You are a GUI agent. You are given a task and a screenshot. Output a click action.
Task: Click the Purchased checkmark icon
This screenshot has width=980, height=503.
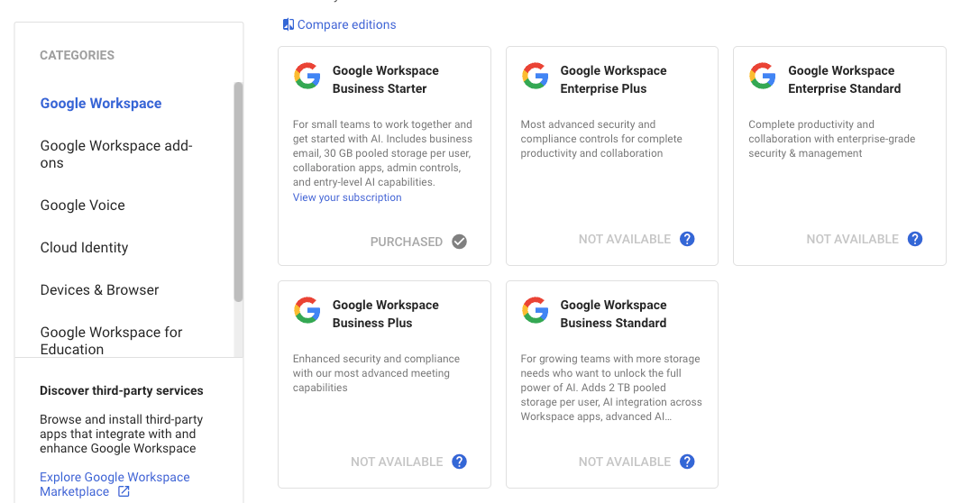pos(460,242)
